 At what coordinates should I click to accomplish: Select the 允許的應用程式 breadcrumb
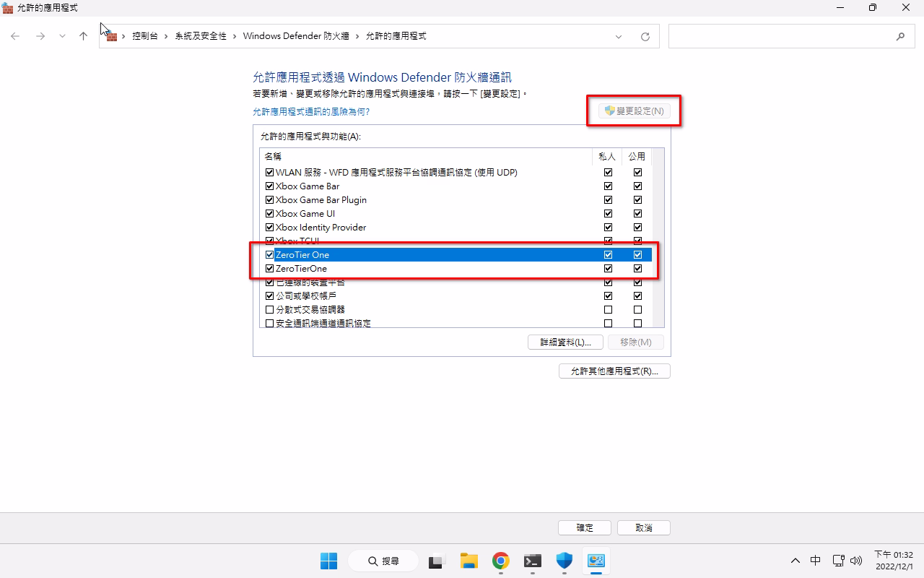[x=396, y=36]
